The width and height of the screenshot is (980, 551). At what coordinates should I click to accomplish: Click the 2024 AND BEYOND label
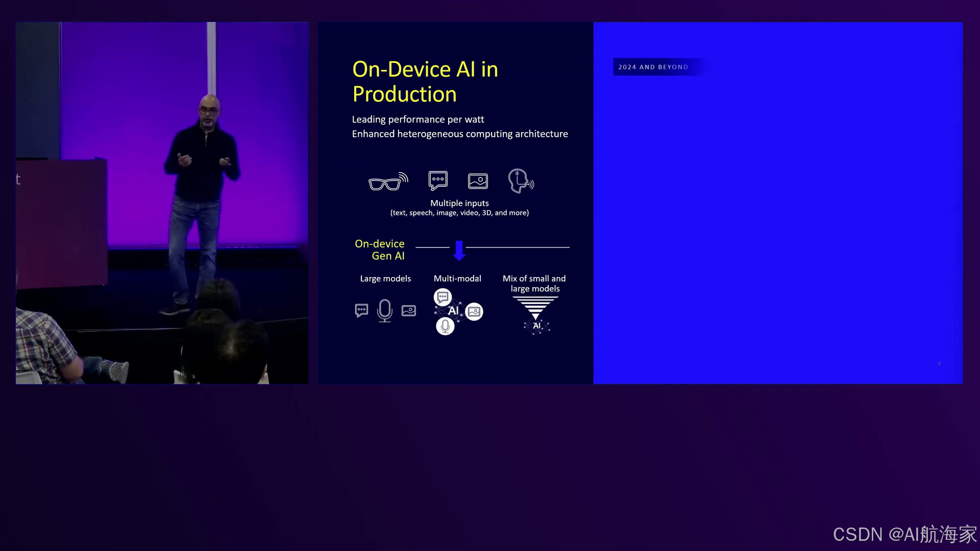coord(653,67)
